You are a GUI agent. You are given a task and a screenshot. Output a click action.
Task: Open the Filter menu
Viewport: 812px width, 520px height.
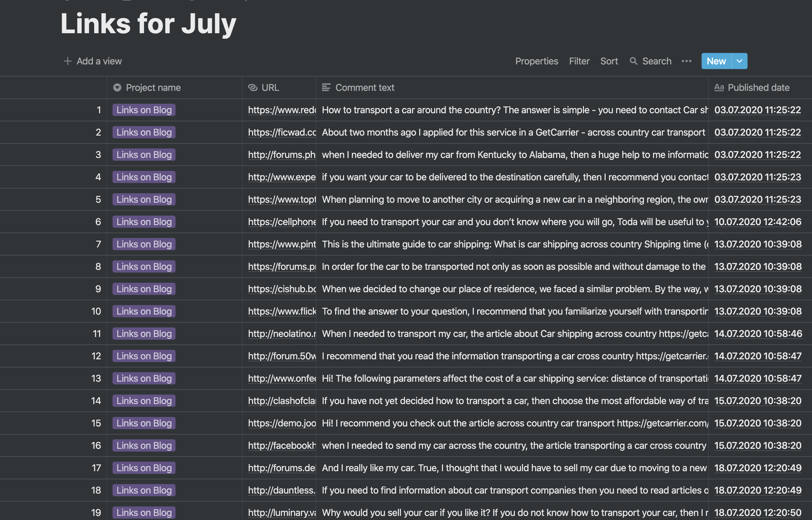(x=579, y=61)
